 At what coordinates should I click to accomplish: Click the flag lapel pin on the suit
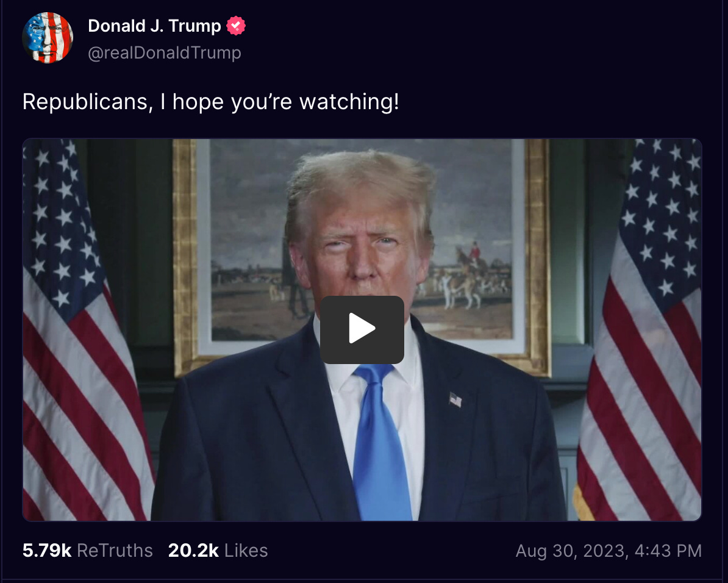pos(455,399)
